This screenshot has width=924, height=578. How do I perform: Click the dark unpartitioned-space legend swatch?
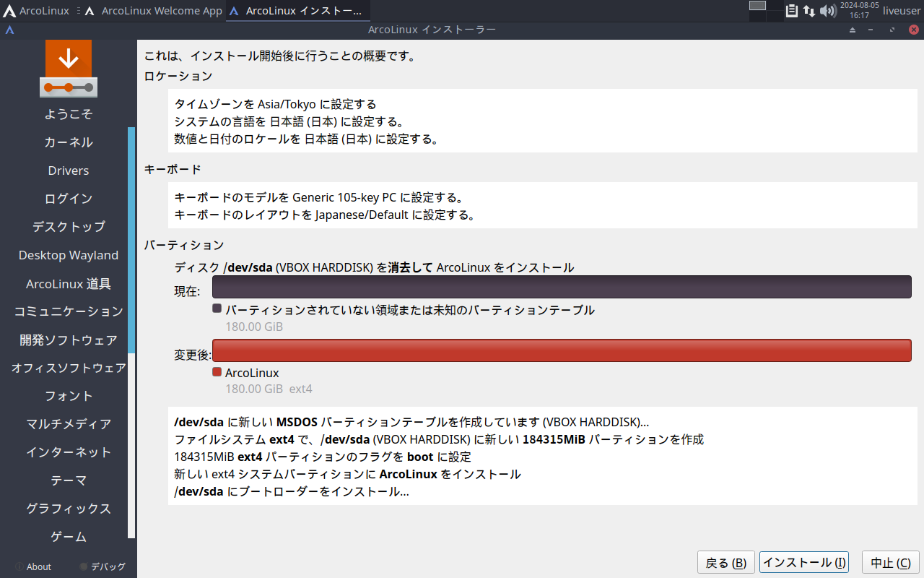click(217, 309)
